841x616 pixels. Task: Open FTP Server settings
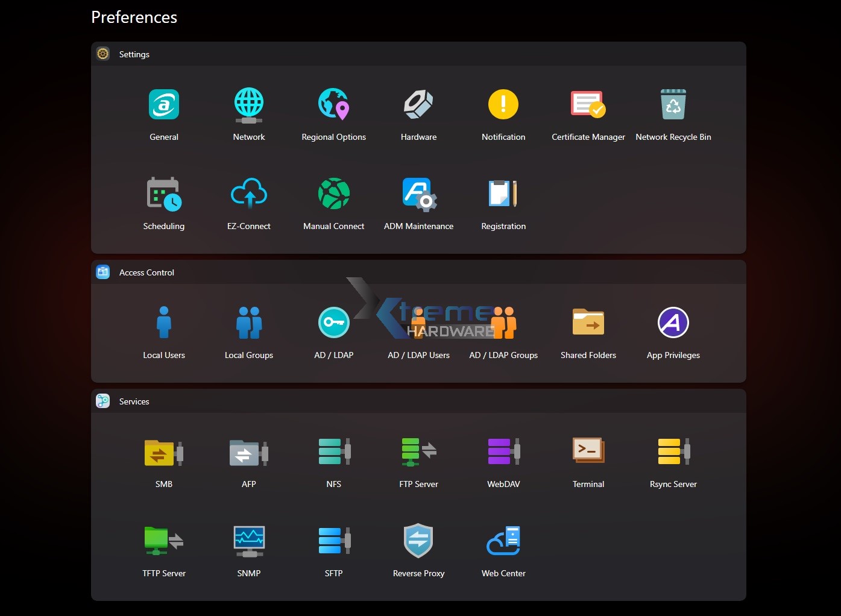tap(418, 452)
